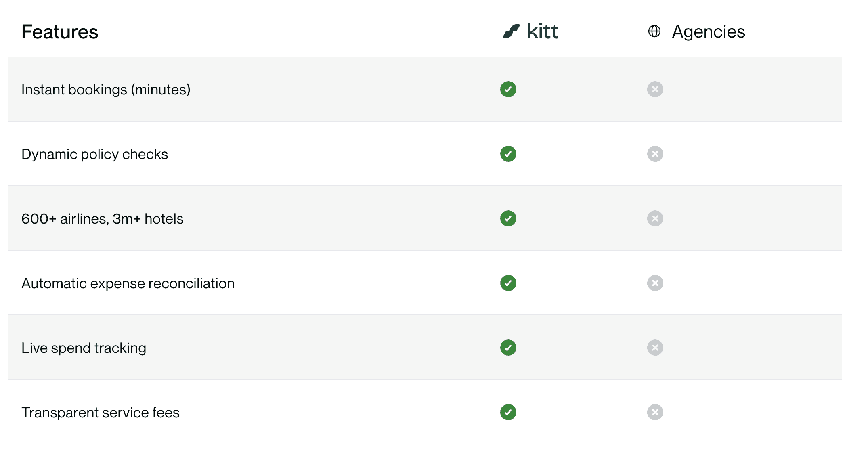
Task: Select the Transparent service fees label
Action: point(101,413)
